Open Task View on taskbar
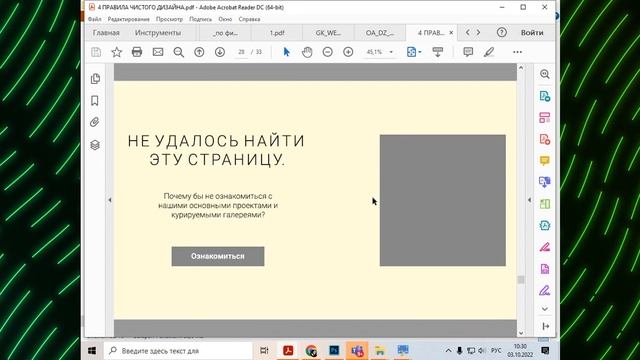Image resolution: width=640 pixels, height=360 pixels. 264,351
